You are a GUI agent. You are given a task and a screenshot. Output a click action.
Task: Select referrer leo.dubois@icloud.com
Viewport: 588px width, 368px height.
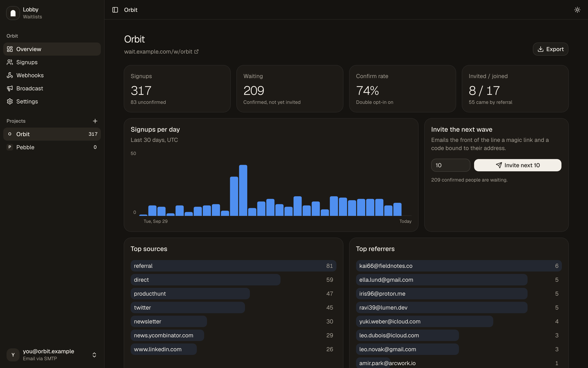pos(459,335)
